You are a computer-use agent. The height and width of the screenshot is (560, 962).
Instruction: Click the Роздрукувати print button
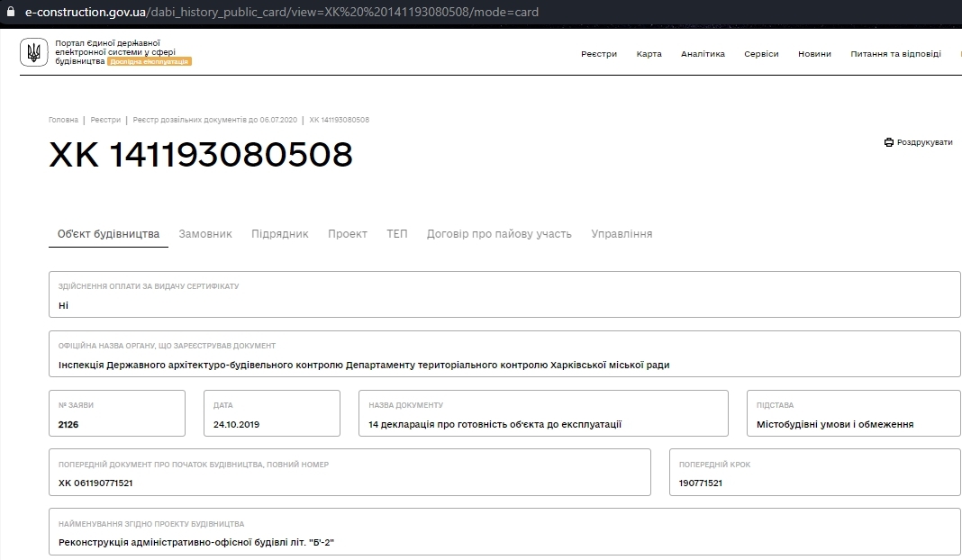tap(919, 142)
